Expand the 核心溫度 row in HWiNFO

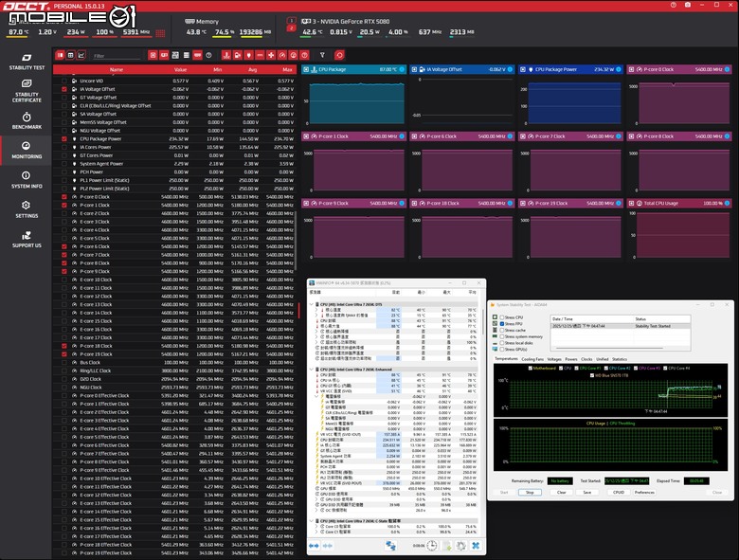pos(316,310)
